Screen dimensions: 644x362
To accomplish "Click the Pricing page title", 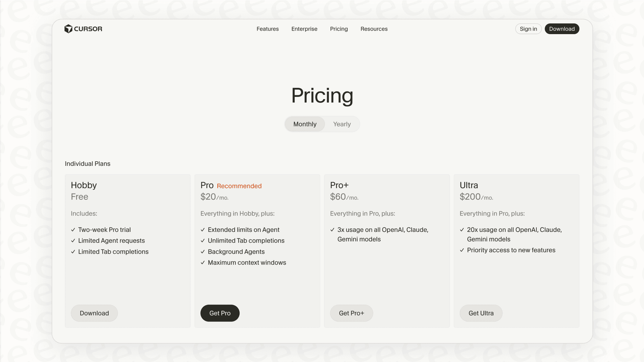I will pos(322,96).
